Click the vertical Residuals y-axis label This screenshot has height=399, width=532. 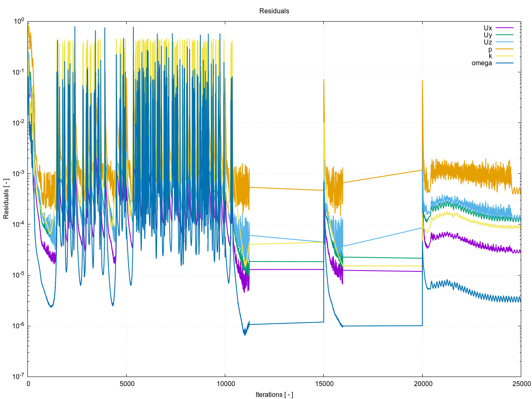[x=6, y=199]
